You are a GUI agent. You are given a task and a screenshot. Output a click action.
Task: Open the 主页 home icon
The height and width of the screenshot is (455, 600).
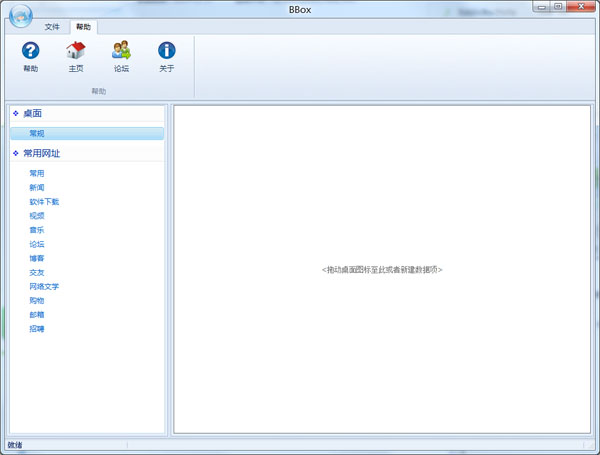tap(75, 51)
